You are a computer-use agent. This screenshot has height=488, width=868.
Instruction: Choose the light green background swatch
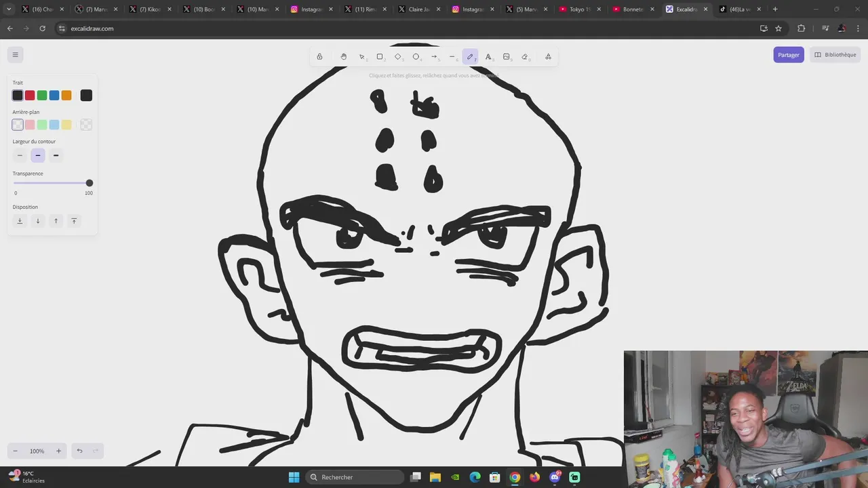pyautogui.click(x=42, y=125)
